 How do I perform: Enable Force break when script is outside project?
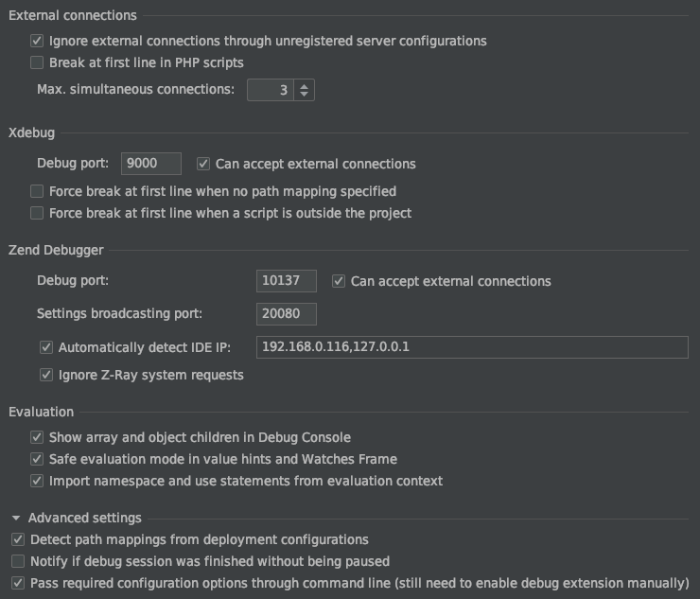(37, 213)
